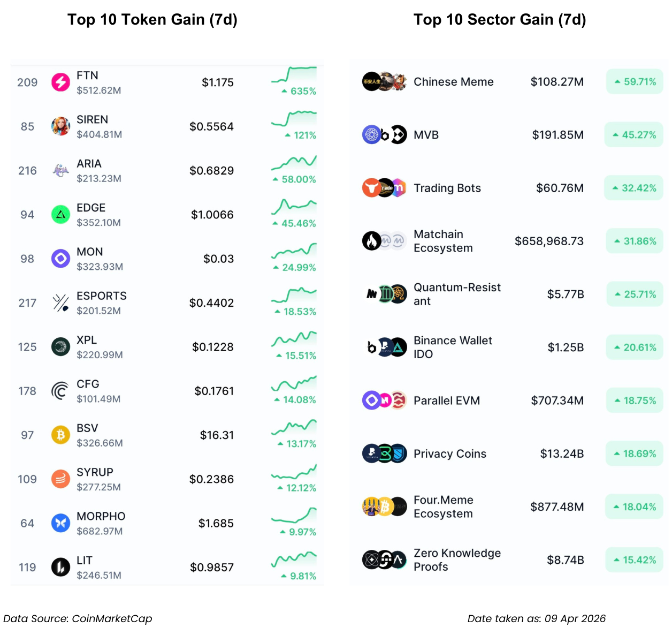The height and width of the screenshot is (635, 672).
Task: Click the 59.71% gain badge
Action: coord(635,82)
